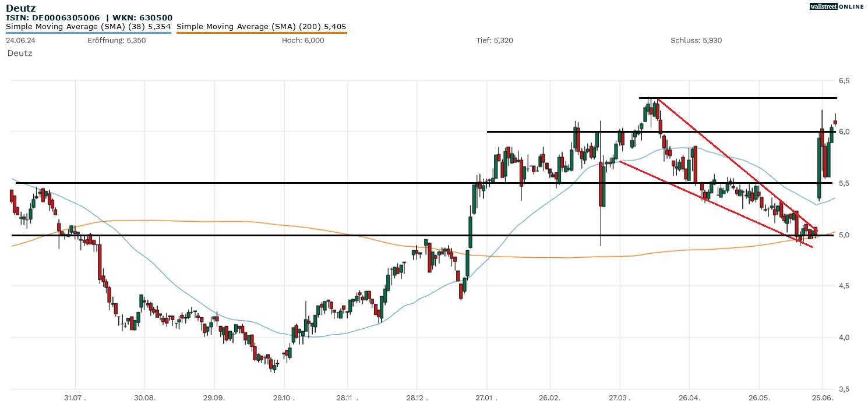Select the SMA (200) legend label
The height and width of the screenshot is (401, 868).
coord(262,26)
